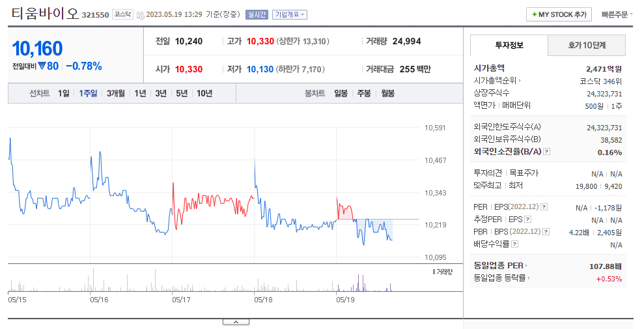
Task: Click same-sector PER 107.88배
Action: pos(606,266)
